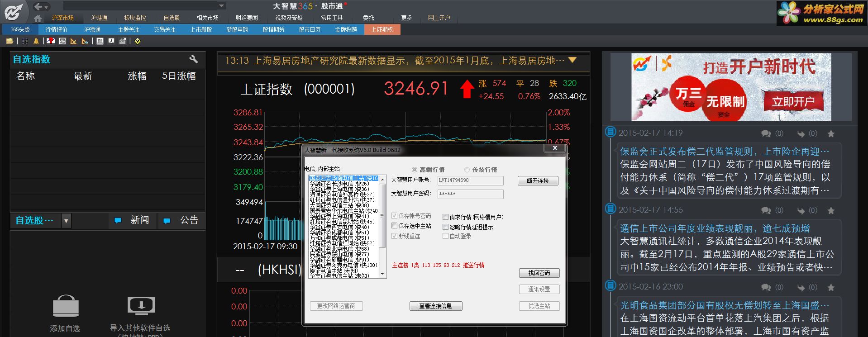Image resolution: width=868 pixels, height=337 pixels.
Task: Click the star icon on 23:00 news
Action: point(831,288)
